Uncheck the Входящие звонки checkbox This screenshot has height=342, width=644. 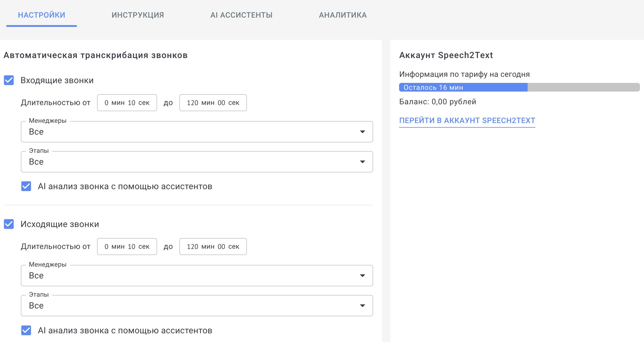point(9,80)
